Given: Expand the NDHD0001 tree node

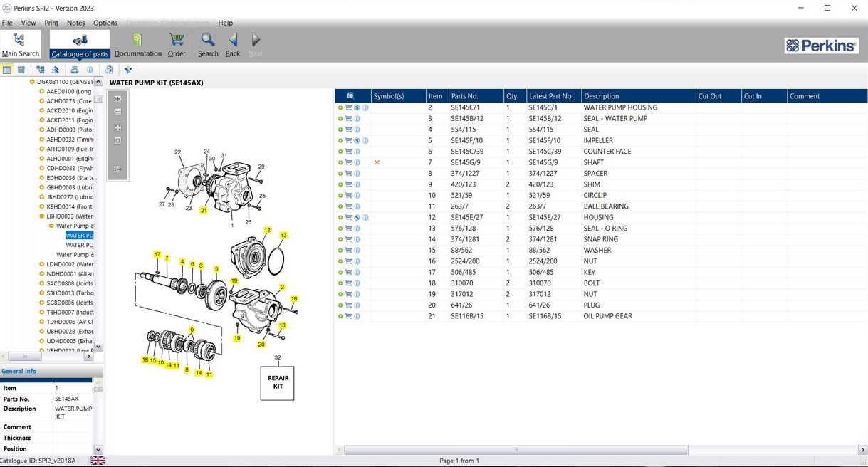Looking at the screenshot, I should pyautogui.click(x=41, y=274).
